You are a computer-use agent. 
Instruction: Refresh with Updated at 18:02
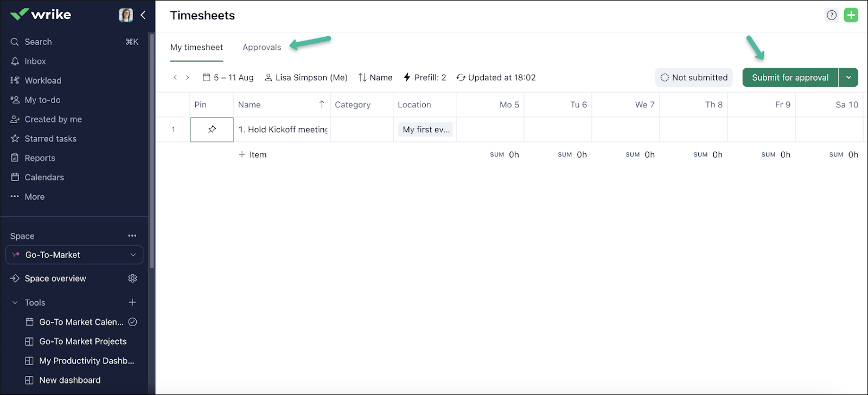point(496,77)
